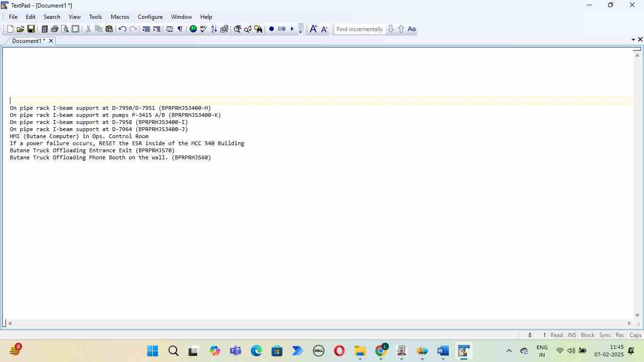The width and height of the screenshot is (644, 362).
Task: Click the Find incrementally search box
Action: coord(359,29)
